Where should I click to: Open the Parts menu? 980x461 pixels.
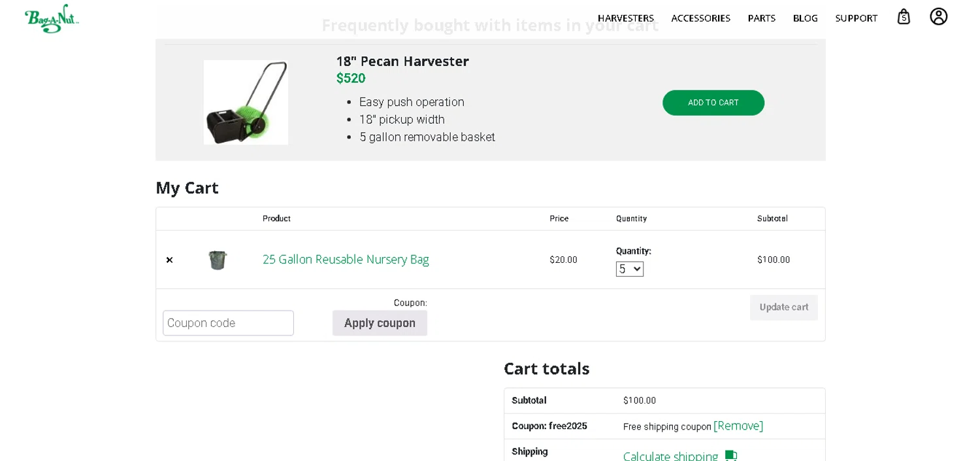click(x=762, y=18)
